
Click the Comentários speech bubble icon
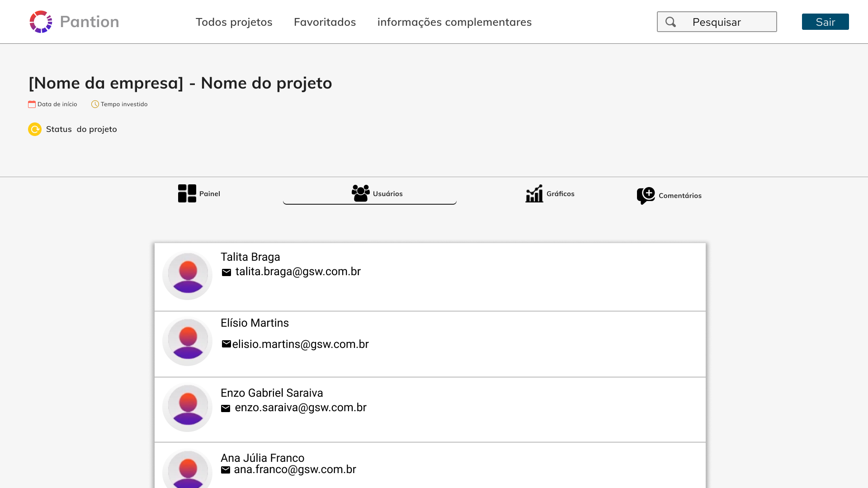[x=646, y=196]
